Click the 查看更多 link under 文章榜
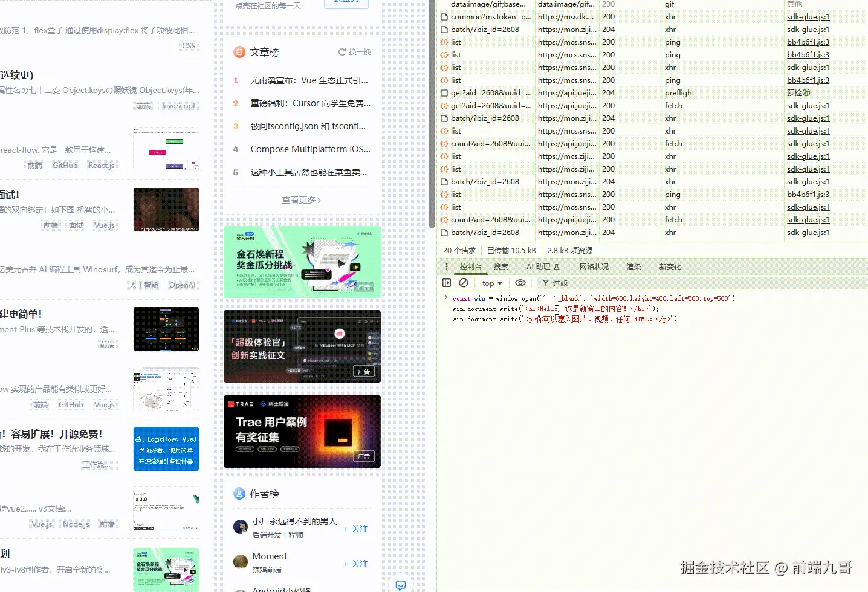Viewport: 868px width, 592px height. [x=300, y=199]
